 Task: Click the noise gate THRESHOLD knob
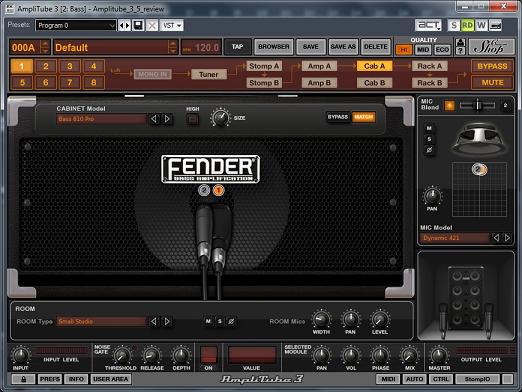pos(122,356)
